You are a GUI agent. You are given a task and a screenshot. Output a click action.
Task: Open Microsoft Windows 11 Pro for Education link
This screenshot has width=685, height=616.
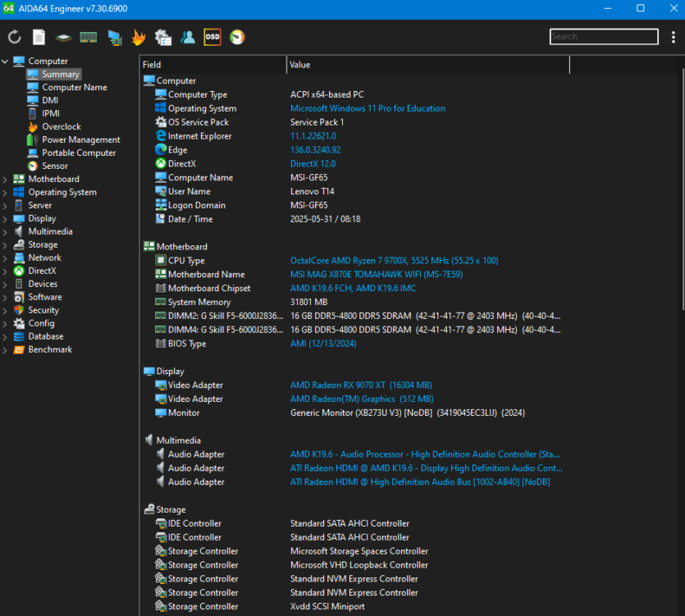point(368,108)
